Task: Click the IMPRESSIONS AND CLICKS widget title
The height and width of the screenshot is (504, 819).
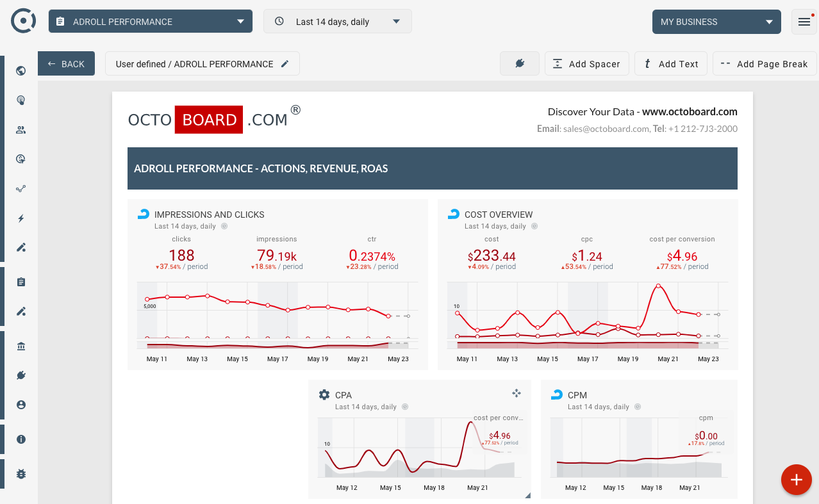Action: click(x=210, y=215)
